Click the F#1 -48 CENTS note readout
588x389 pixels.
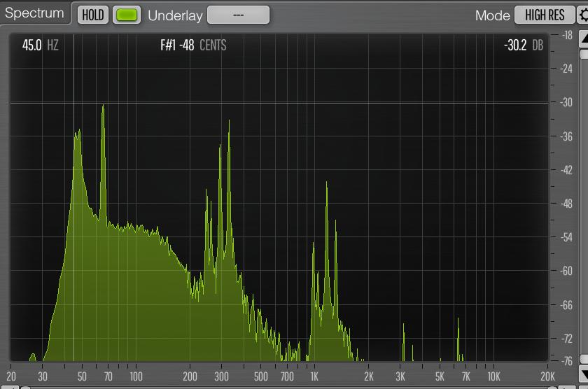(193, 45)
